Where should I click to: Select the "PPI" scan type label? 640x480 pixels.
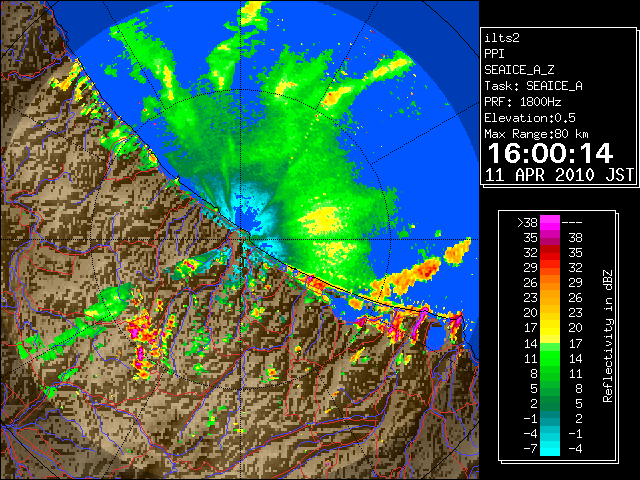coord(494,54)
